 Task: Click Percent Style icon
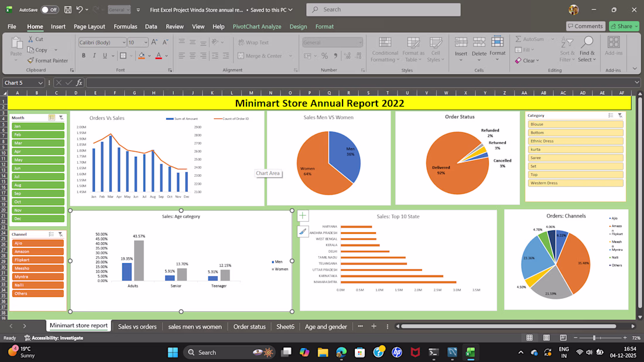tap(324, 56)
